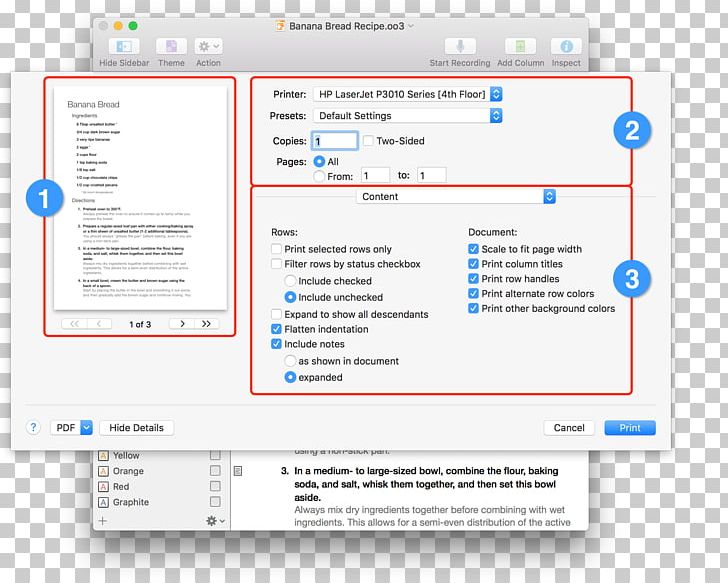Open the Action gear menu
The width and height of the screenshot is (728, 583).
tap(208, 47)
